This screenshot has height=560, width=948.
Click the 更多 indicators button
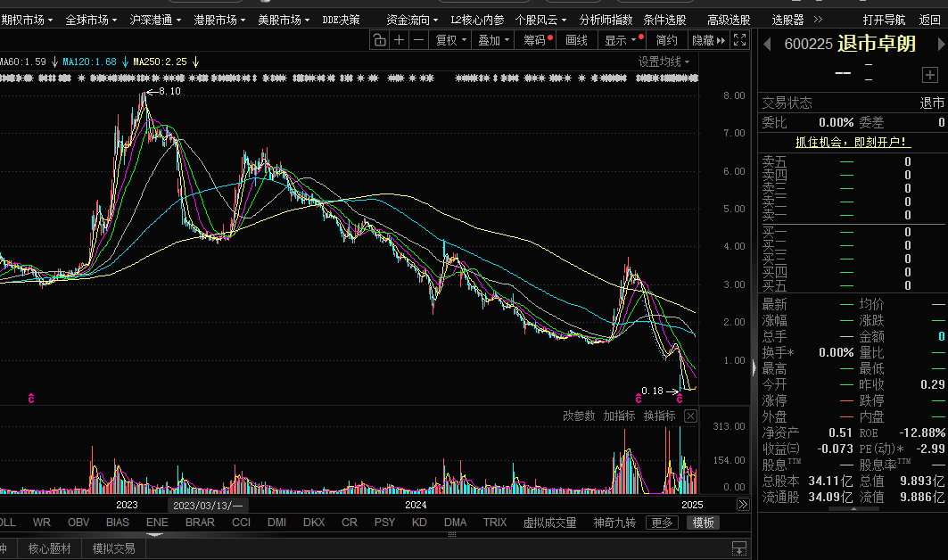(662, 523)
